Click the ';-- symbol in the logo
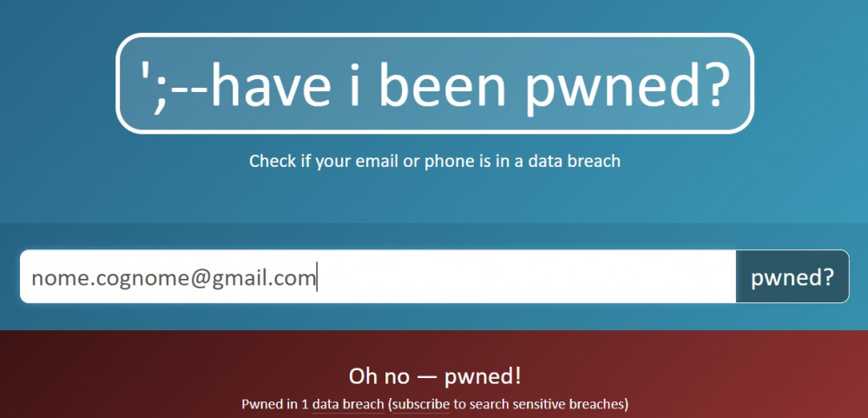868x418 pixels. (x=174, y=85)
